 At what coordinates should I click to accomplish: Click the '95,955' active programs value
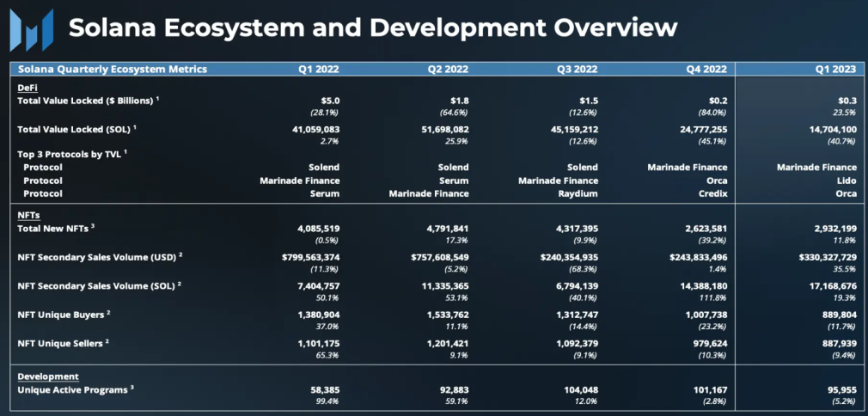pyautogui.click(x=844, y=390)
